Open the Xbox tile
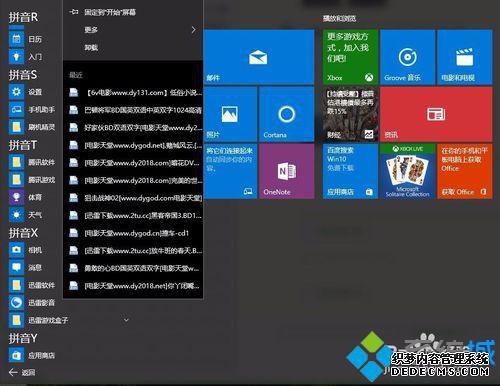This screenshot has width=500, height=386. pyautogui.click(x=350, y=57)
